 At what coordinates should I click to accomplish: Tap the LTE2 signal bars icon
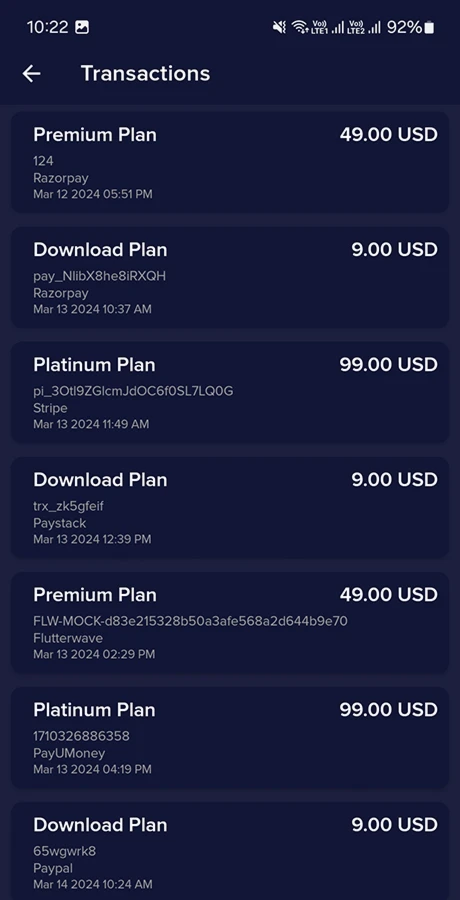[365, 27]
